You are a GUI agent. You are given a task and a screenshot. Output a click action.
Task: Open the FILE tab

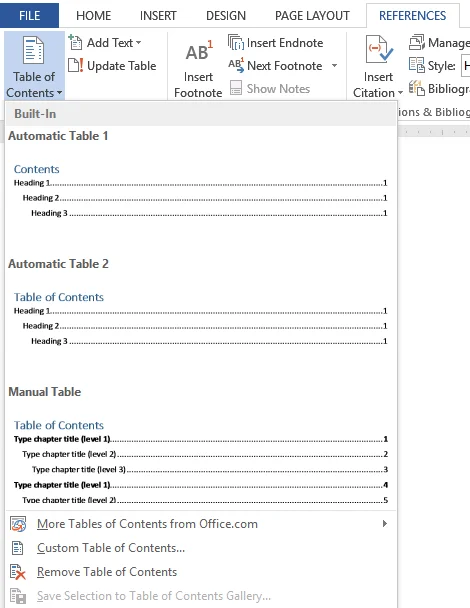(x=29, y=16)
